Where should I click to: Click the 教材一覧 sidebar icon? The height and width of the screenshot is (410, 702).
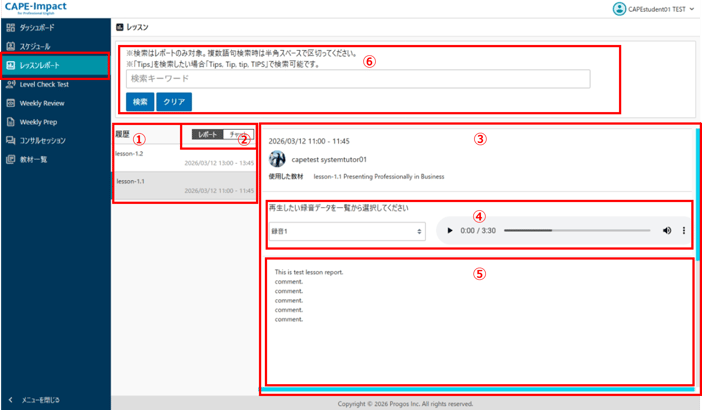point(11,159)
